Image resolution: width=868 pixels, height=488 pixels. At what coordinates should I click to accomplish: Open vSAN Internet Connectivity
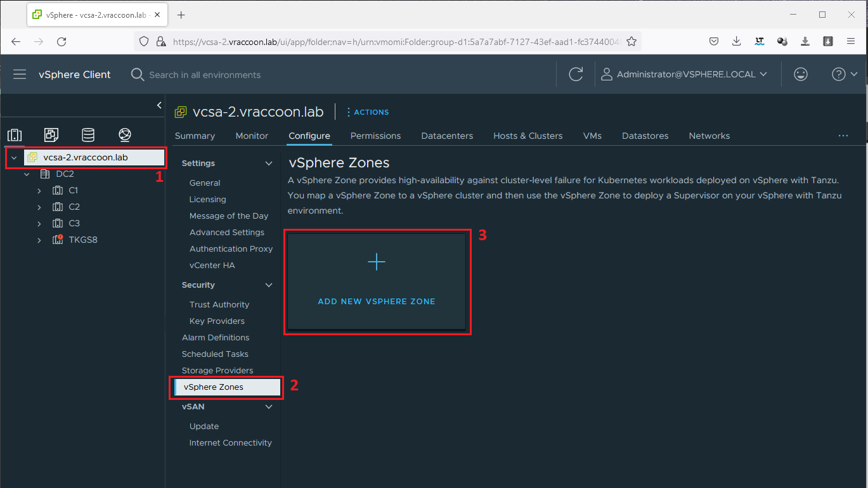[x=230, y=442]
